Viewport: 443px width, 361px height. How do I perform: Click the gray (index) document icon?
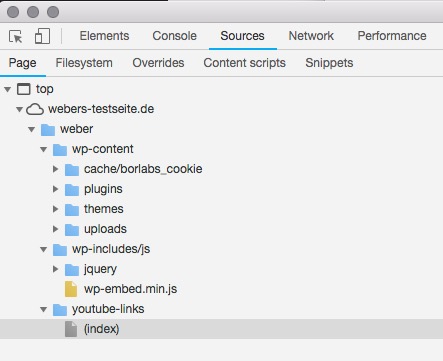click(x=71, y=329)
